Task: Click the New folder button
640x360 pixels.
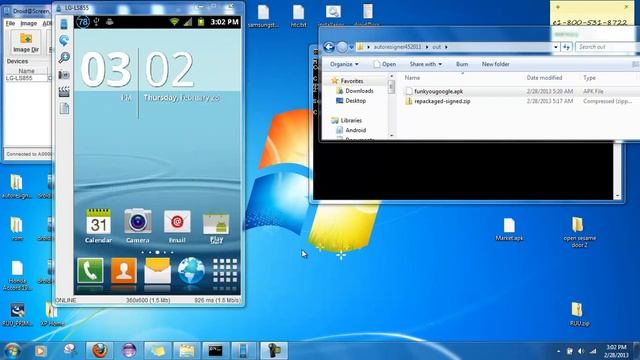Action: pyautogui.click(x=495, y=64)
